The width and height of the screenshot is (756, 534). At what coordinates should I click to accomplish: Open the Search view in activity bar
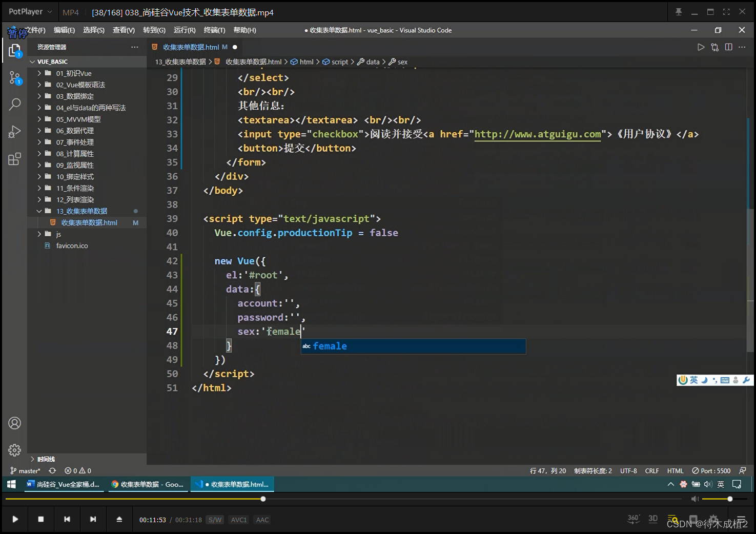(14, 105)
